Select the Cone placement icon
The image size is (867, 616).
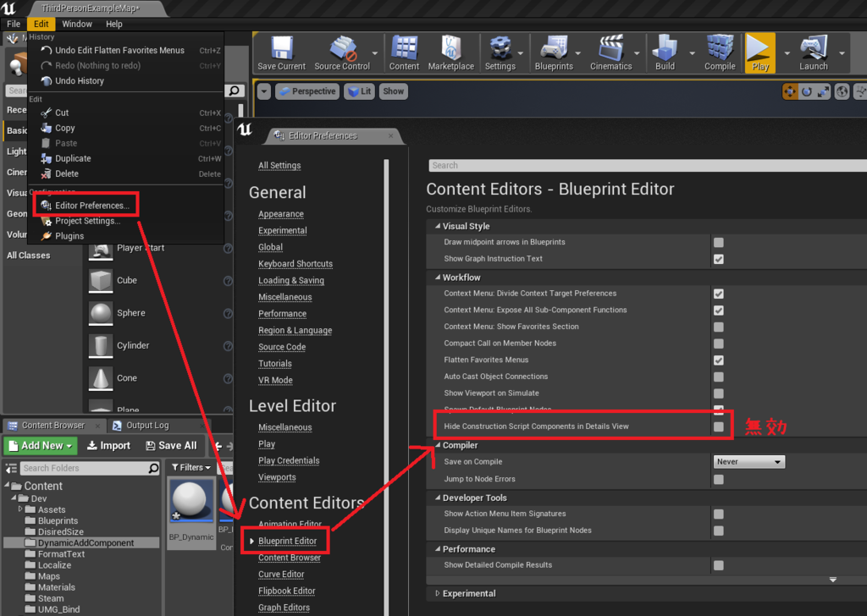101,378
